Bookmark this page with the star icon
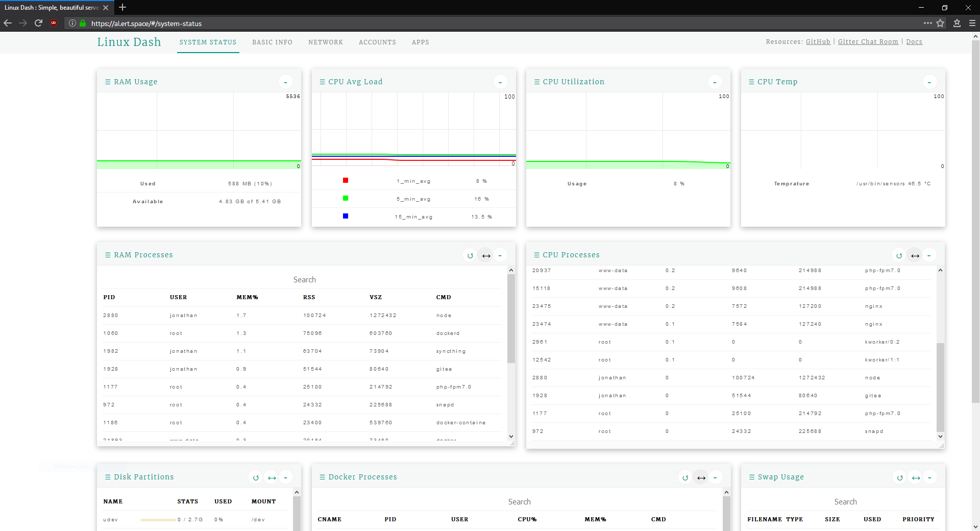 pos(940,23)
